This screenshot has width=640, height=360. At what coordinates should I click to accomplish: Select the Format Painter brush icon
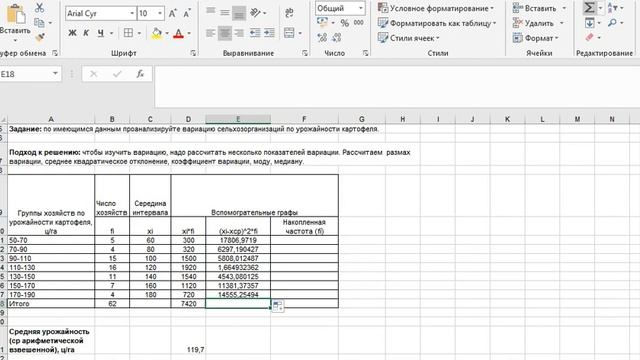pyautogui.click(x=40, y=38)
